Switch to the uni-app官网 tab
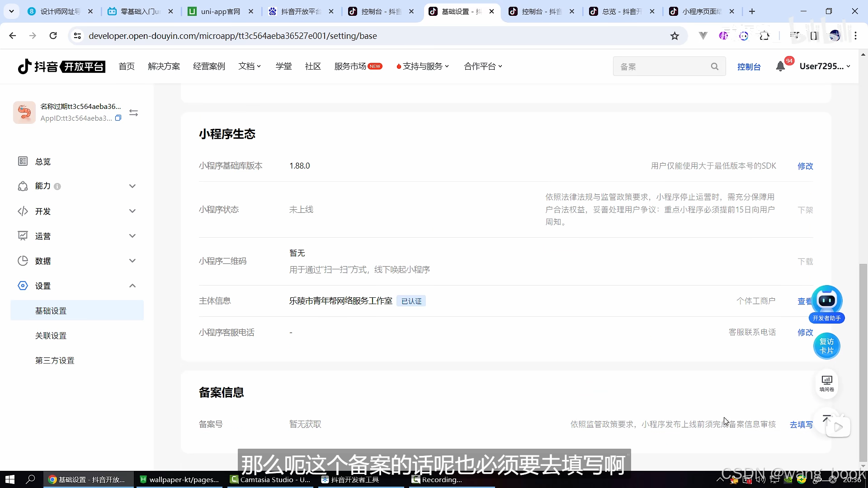Image resolution: width=868 pixels, height=488 pixels. point(221,11)
